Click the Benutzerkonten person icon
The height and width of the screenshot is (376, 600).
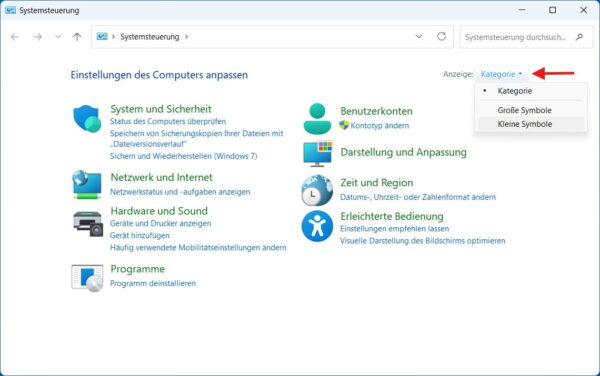(317, 119)
